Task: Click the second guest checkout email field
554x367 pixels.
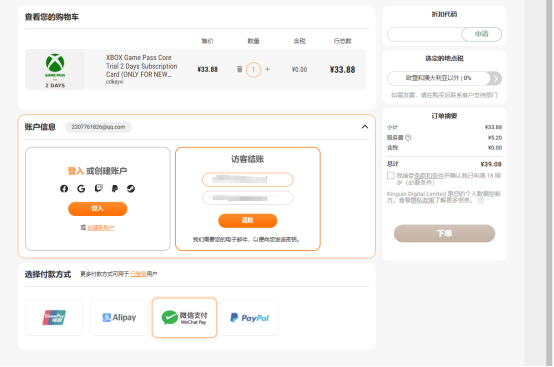Action: pyautogui.click(x=248, y=198)
